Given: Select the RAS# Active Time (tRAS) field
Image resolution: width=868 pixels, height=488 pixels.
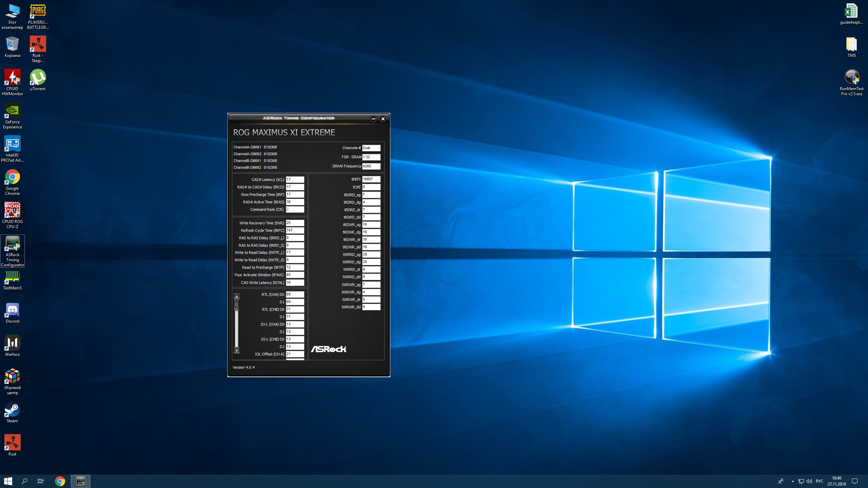Looking at the screenshot, I should (x=295, y=202).
